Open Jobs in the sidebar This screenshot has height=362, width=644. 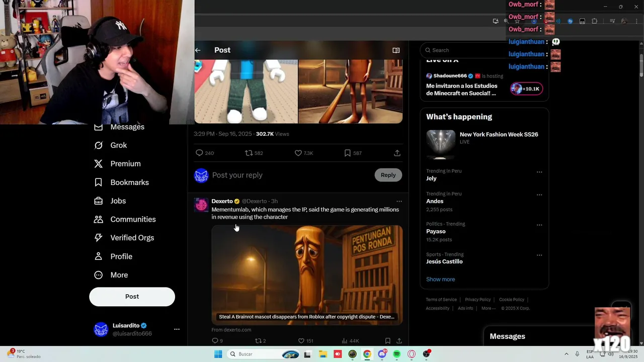(110, 201)
